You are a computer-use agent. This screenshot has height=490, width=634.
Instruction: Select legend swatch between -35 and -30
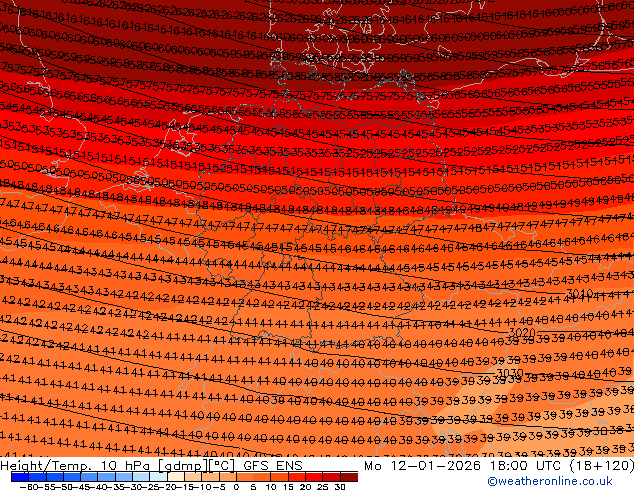pos(124,477)
